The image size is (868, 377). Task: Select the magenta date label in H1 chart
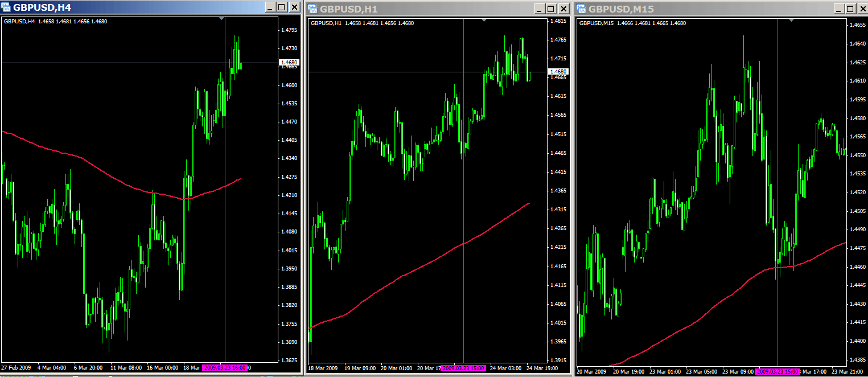click(463, 368)
